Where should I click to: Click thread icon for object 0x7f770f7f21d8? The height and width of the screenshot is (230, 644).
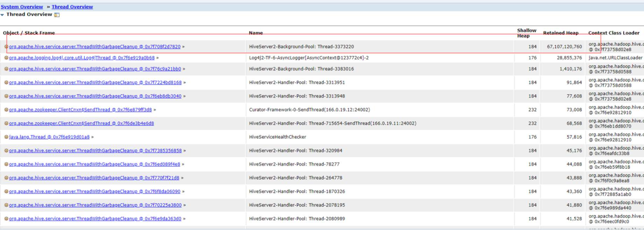6,178
